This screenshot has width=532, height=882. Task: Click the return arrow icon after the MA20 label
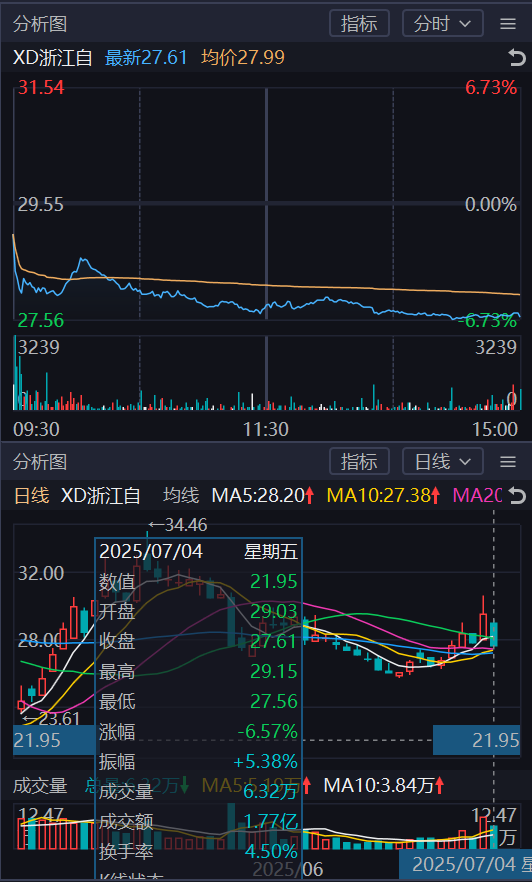(x=516, y=496)
